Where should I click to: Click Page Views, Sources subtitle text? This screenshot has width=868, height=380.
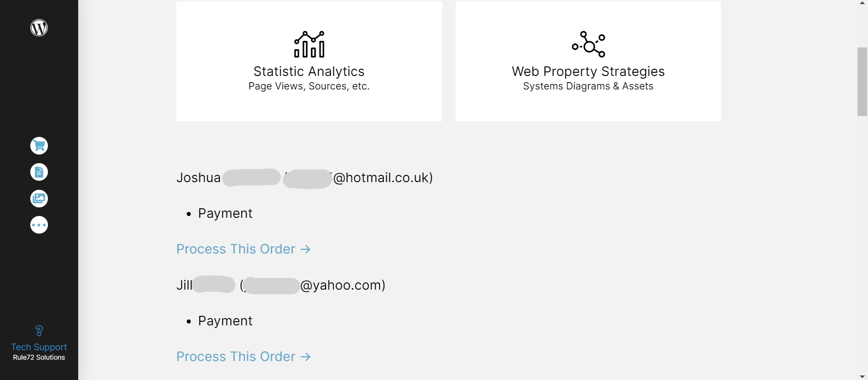(309, 86)
